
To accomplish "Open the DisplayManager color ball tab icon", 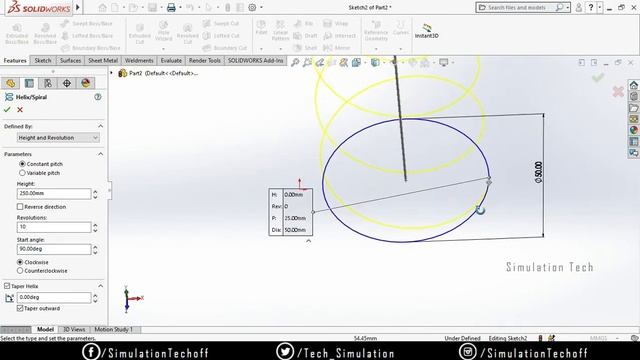I will tap(85, 83).
